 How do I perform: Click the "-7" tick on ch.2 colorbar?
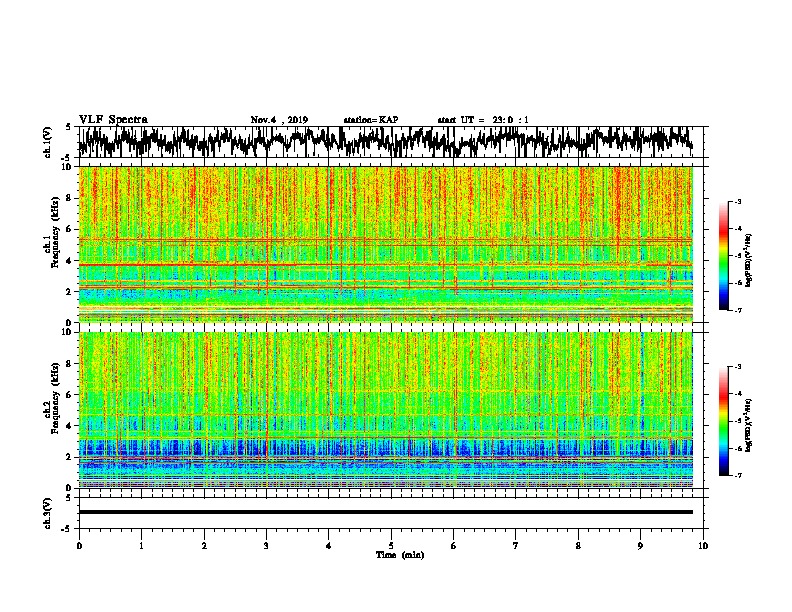737,475
